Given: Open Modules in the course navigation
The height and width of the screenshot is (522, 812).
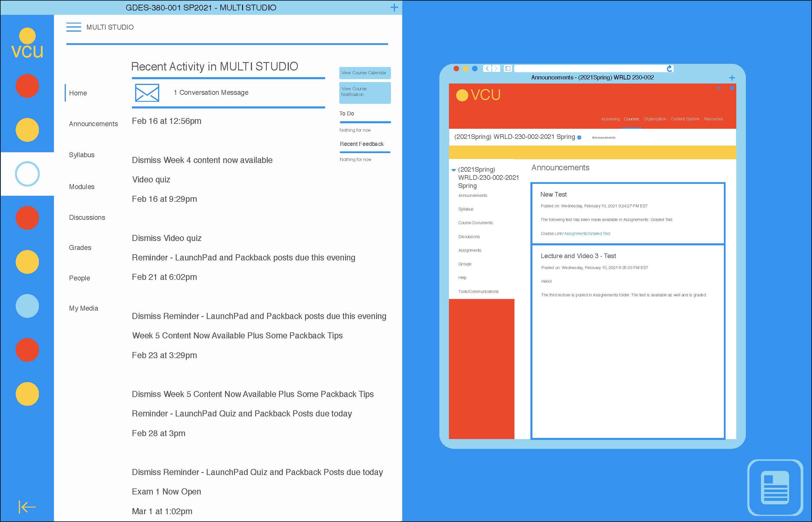Looking at the screenshot, I should pyautogui.click(x=82, y=187).
